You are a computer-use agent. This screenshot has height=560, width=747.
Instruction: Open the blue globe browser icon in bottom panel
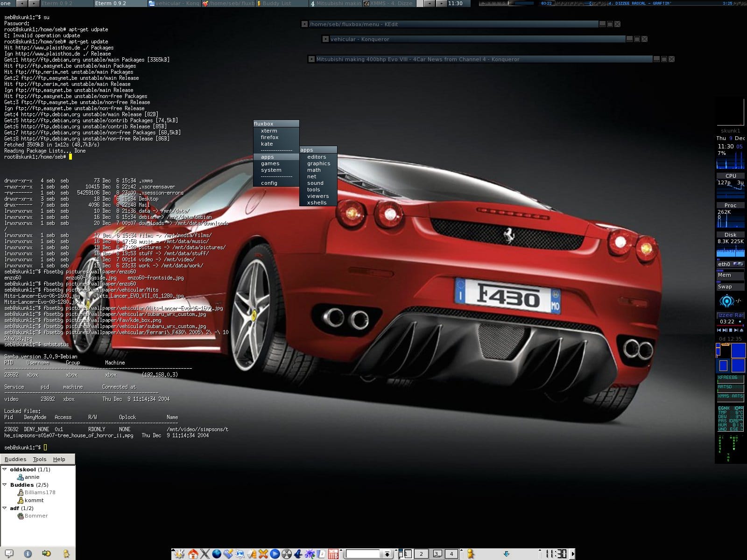pos(216,554)
